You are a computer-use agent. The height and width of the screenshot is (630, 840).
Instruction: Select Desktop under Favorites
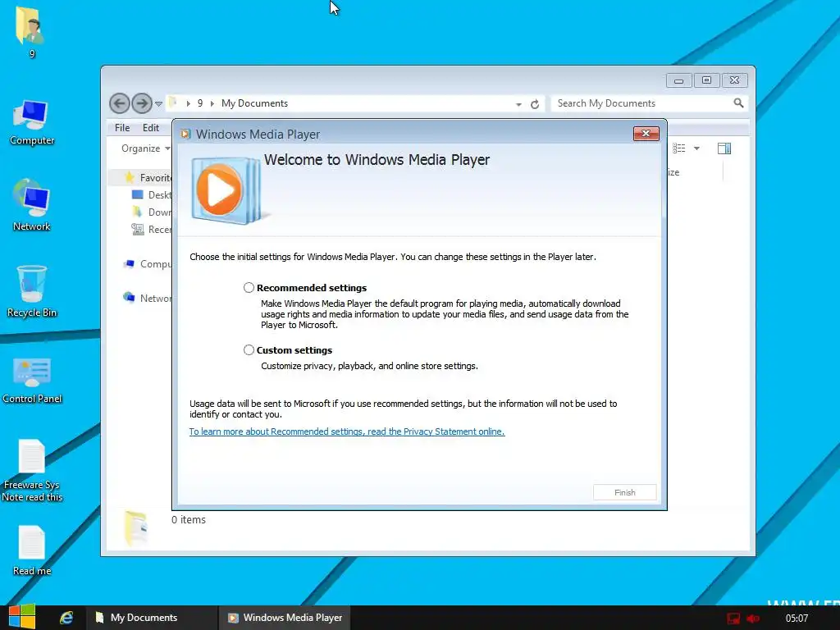click(x=152, y=195)
